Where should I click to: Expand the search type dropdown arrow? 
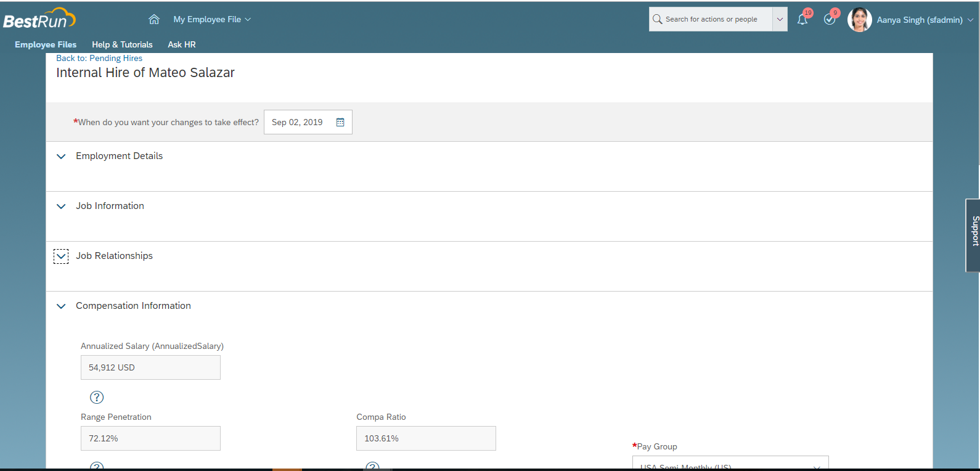click(780, 19)
